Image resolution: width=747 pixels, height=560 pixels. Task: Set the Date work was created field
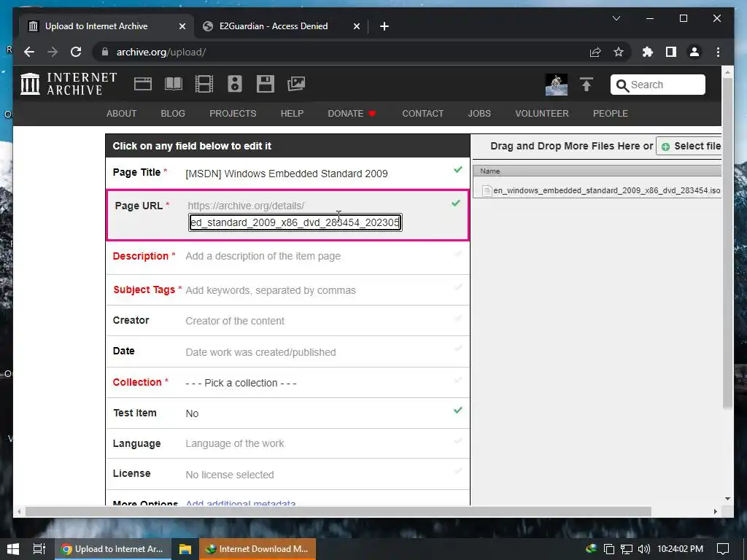pos(260,352)
